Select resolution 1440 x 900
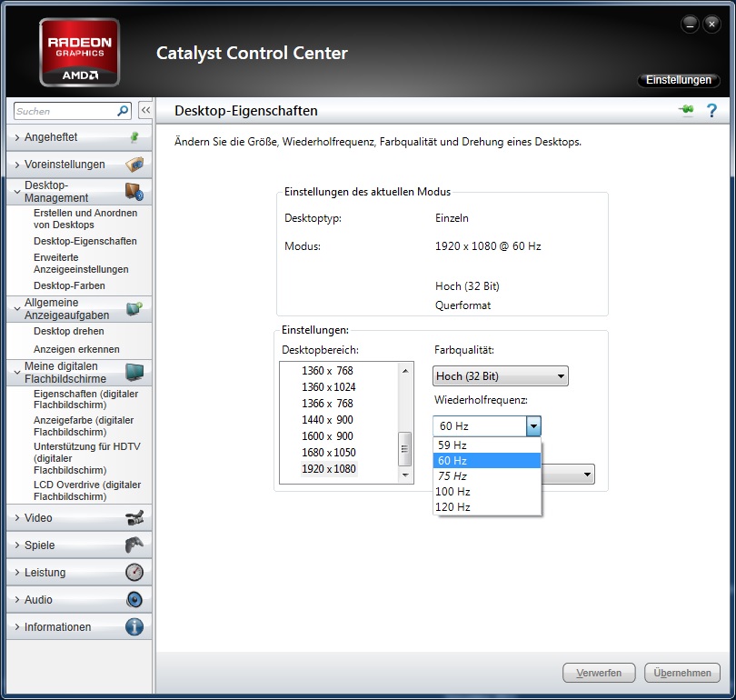The image size is (736, 700). 328,420
